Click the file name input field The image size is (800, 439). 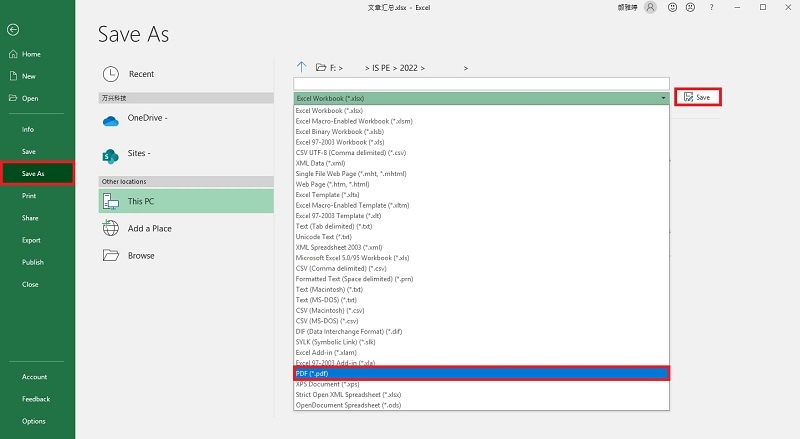tap(481, 84)
